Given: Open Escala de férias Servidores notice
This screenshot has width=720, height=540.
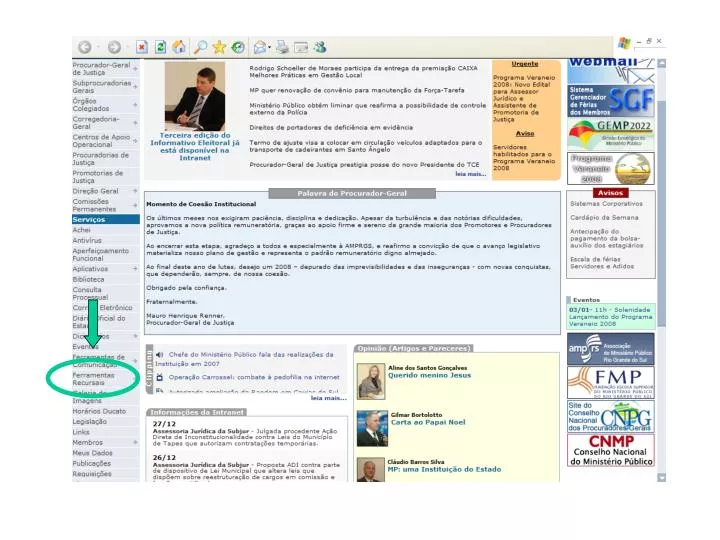Looking at the screenshot, I should [x=602, y=263].
